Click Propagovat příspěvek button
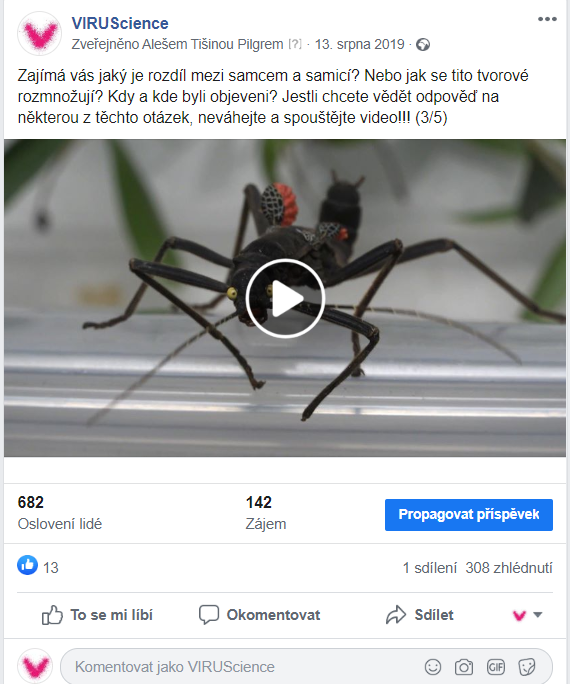This screenshot has width=570, height=684. [469, 515]
